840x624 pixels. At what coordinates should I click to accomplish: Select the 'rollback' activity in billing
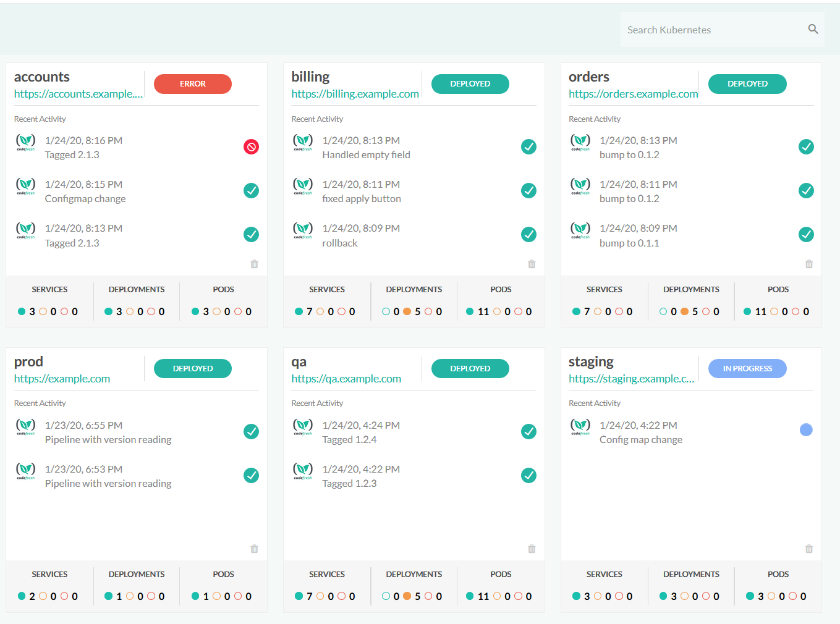click(339, 243)
